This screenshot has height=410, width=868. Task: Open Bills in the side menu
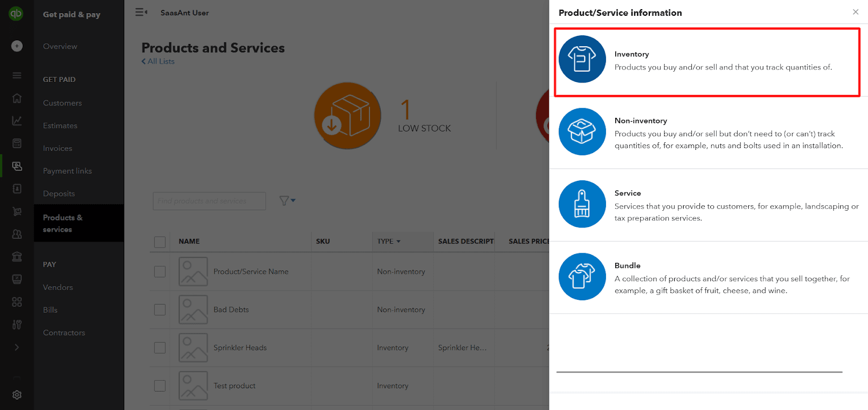[50, 310]
